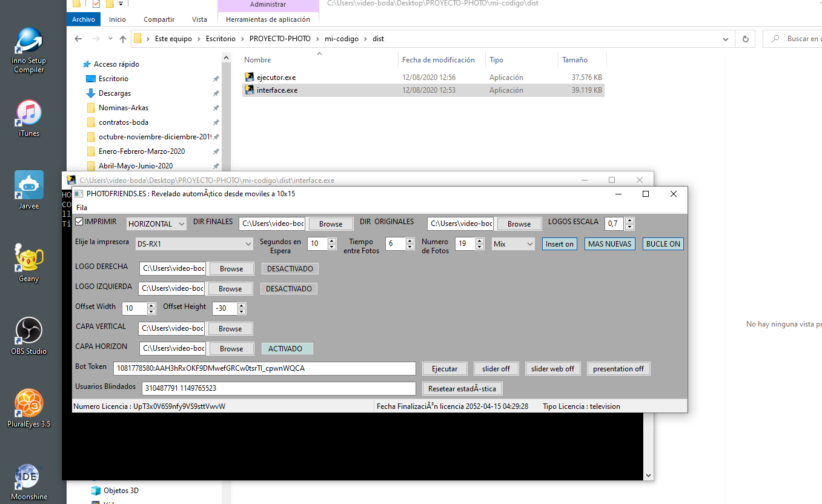Click the ejecutor.exe application icon
Image resolution: width=822 pixels, height=504 pixels.
[x=248, y=77]
